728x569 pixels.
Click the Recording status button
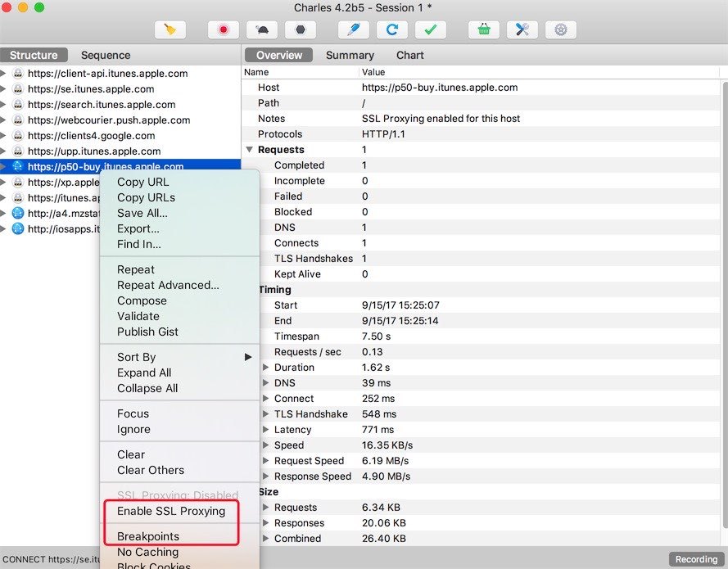[695, 559]
